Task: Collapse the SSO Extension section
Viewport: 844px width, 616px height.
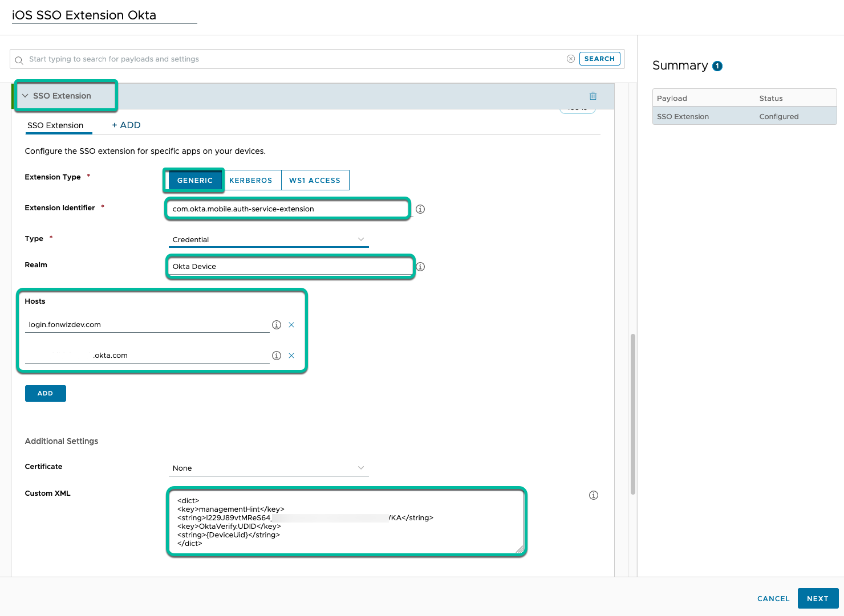Action: (x=26, y=96)
